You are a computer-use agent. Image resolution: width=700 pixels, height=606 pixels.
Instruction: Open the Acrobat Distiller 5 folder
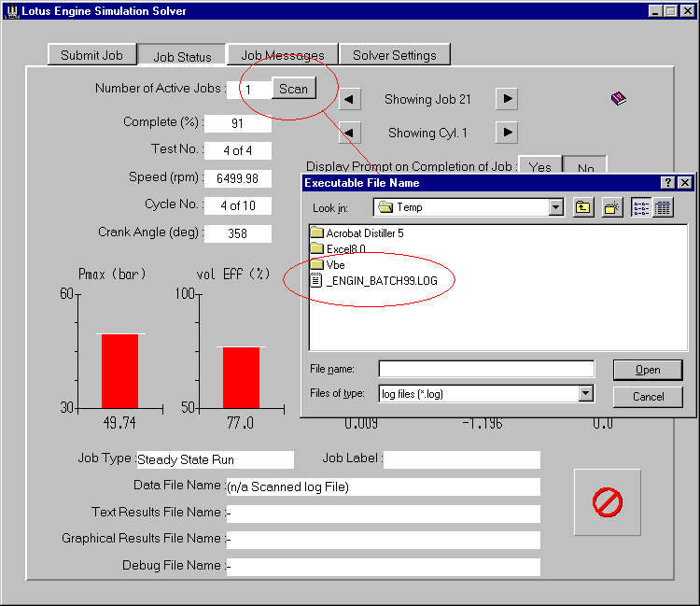pos(357,233)
